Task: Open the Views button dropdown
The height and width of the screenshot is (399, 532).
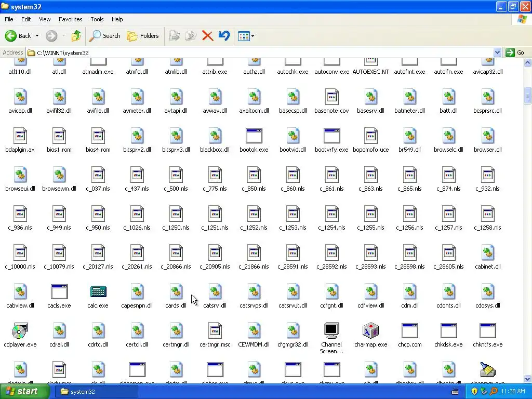Action: [252, 36]
